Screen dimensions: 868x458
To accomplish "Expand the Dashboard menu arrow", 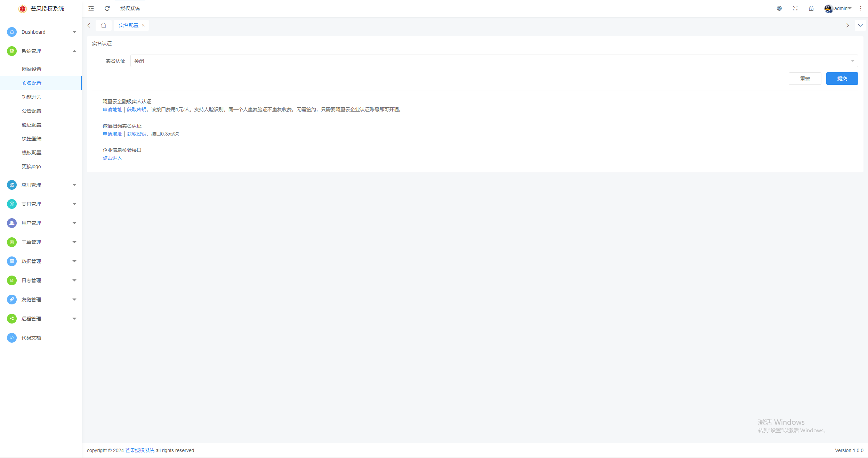I will tap(74, 32).
